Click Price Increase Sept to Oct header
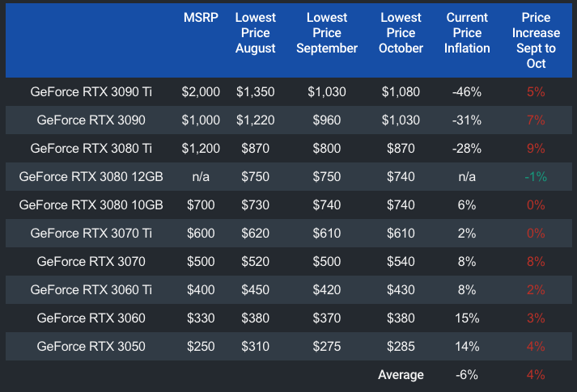Screen dimensions: 577x392 pyautogui.click(x=536, y=40)
